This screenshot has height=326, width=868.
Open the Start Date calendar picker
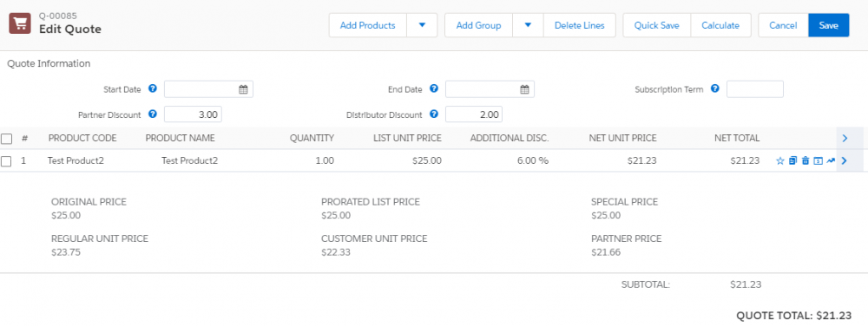coord(243,89)
